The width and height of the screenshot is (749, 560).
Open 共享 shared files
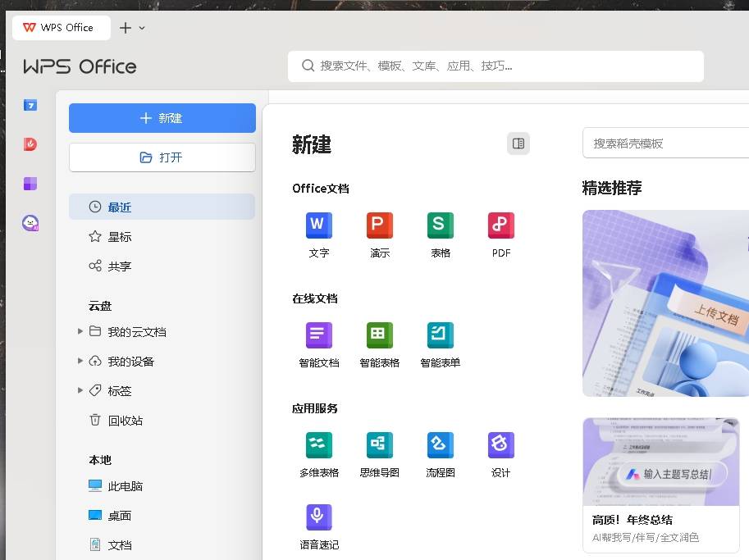coord(162,266)
